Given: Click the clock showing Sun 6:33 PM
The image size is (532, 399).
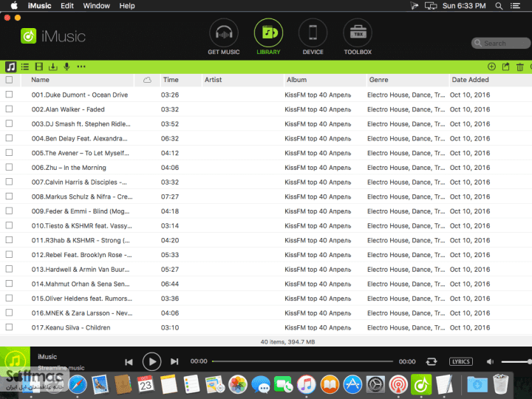Looking at the screenshot, I should coord(464,6).
